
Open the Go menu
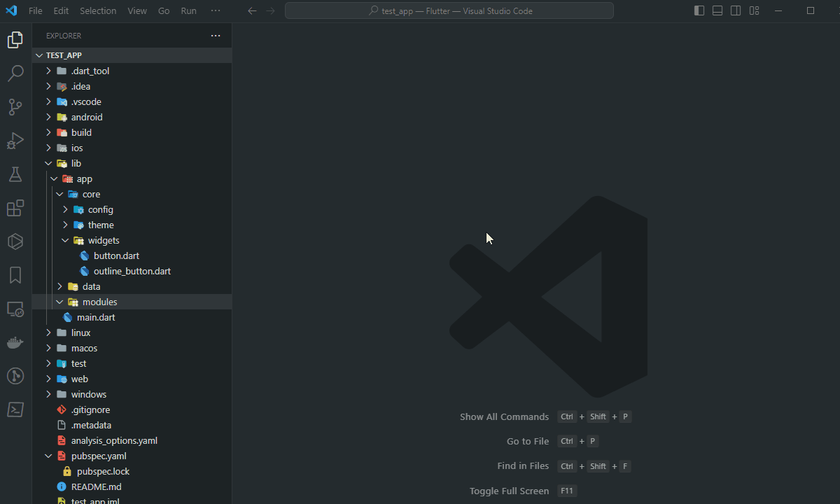pyautogui.click(x=164, y=10)
